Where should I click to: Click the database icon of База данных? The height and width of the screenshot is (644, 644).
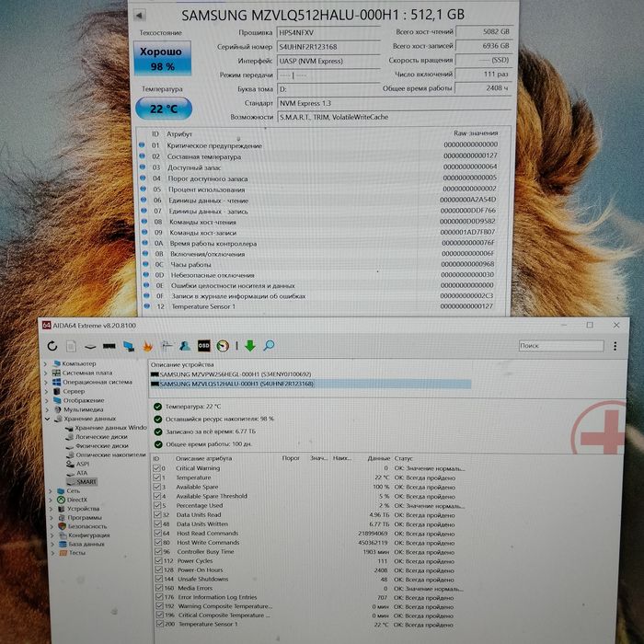coord(63,544)
